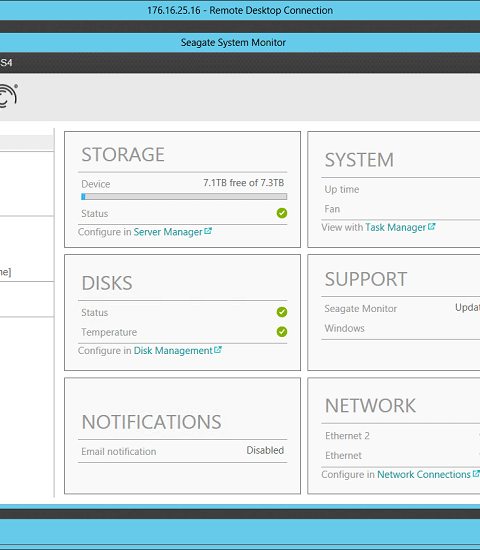
Task: Click the external-link icon after Disk Management
Action: click(218, 349)
